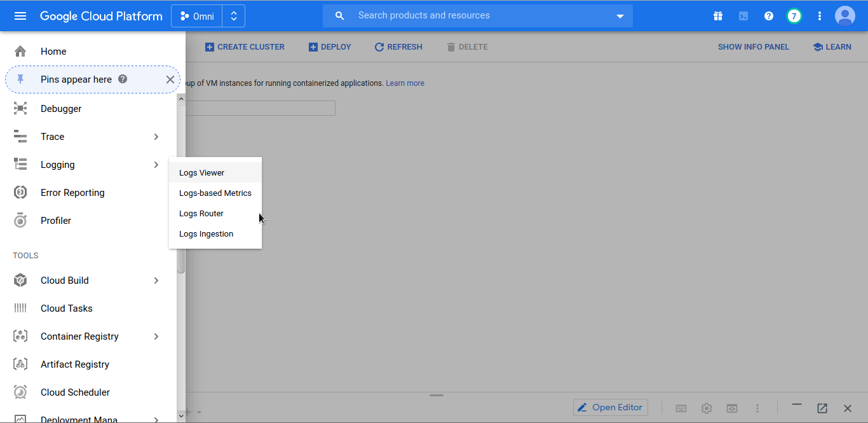Screen dimensions: 868x423
Task: Open the vertical dots settings menu
Action: 820,16
